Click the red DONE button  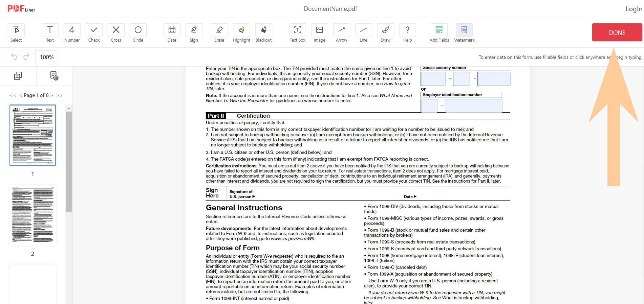[x=617, y=32]
